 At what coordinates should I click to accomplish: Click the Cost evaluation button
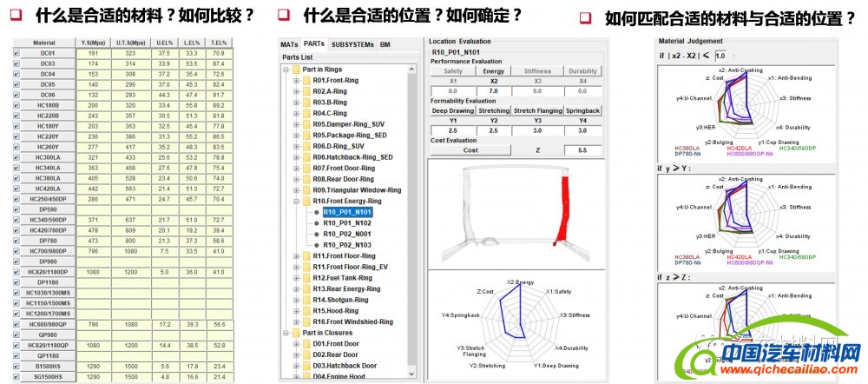pos(468,151)
